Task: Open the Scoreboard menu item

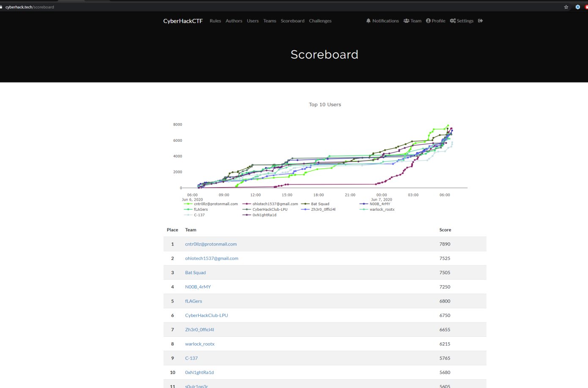Action: pos(292,21)
